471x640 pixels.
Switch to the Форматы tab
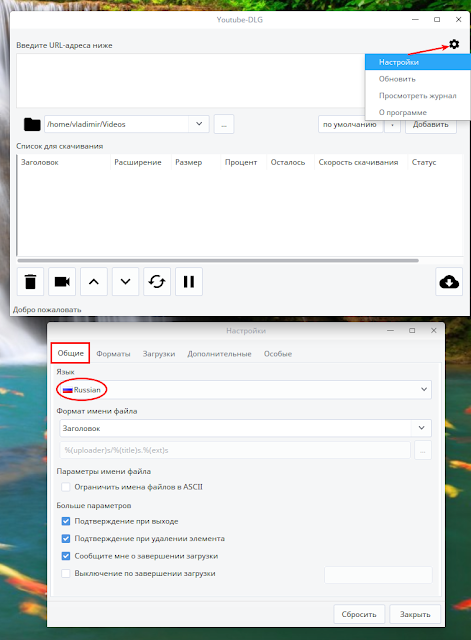click(x=113, y=354)
